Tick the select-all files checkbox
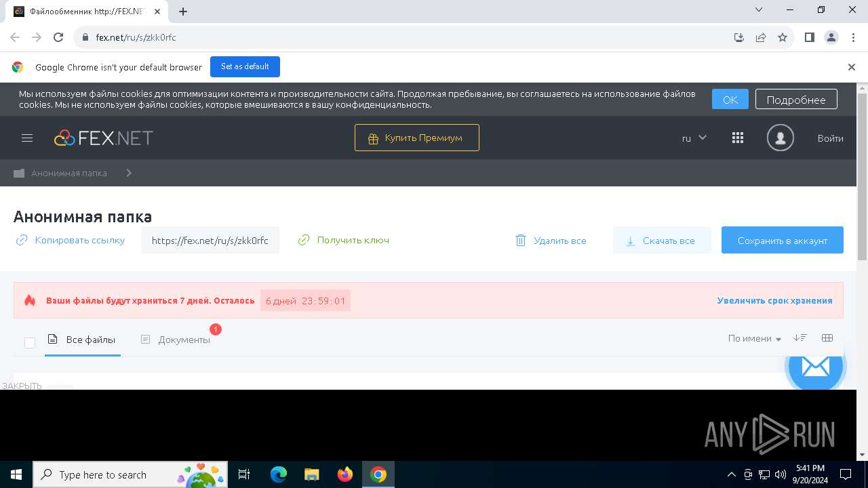This screenshot has width=868, height=488. [x=30, y=342]
